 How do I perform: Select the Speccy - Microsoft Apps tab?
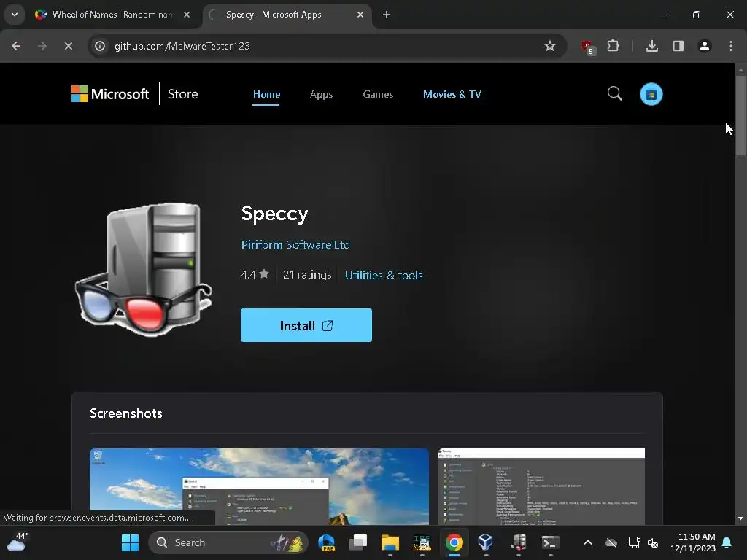point(287,15)
